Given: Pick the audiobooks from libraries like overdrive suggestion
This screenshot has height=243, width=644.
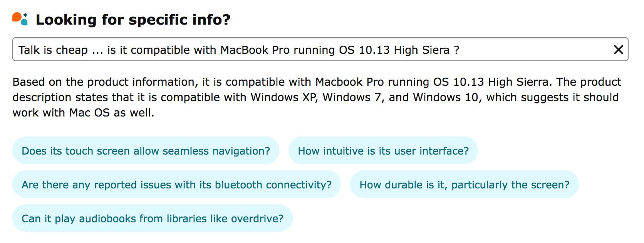Looking at the screenshot, I should point(152,218).
